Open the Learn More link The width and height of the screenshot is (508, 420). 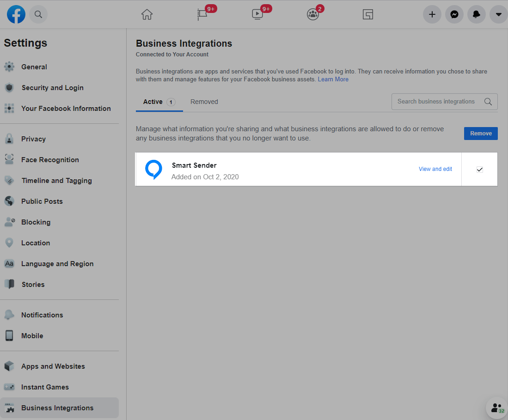pos(333,79)
